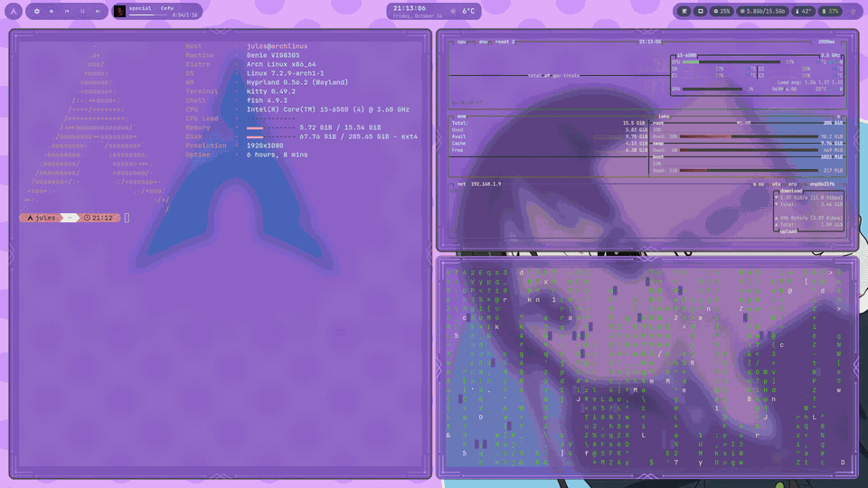Open the Arch launcher logo in the top bar
Screen dimensions: 868x488
pos(14,11)
